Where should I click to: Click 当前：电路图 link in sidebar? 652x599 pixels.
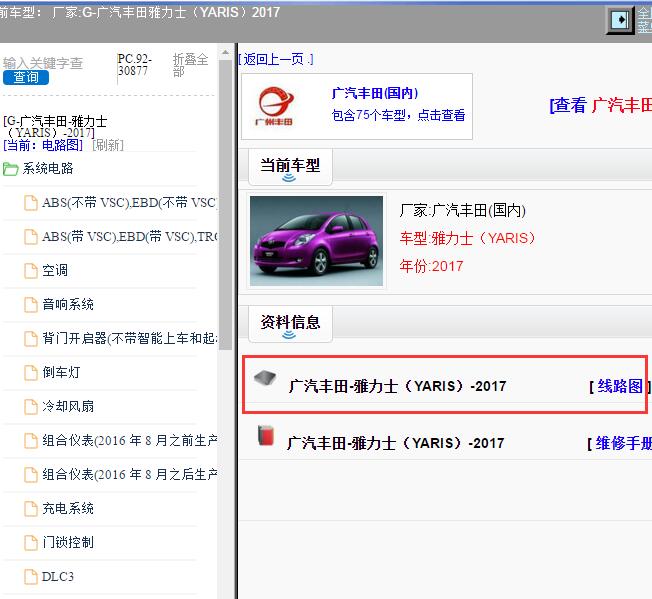(43, 145)
